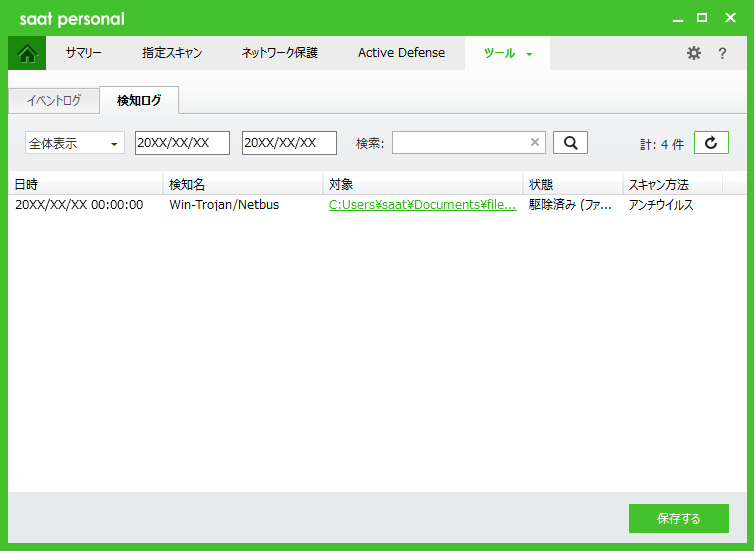Expand the ツール dropdown menu
754x551 pixels.
(507, 53)
